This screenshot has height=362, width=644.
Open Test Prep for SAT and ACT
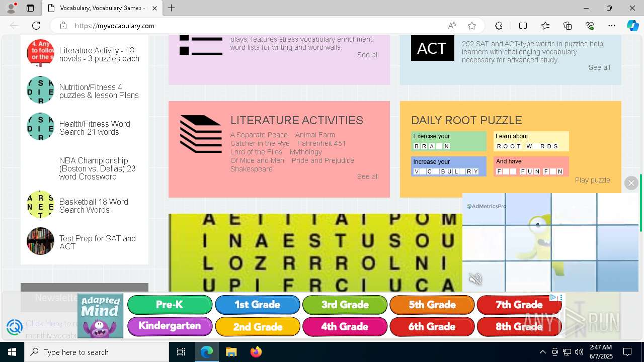coord(97,242)
